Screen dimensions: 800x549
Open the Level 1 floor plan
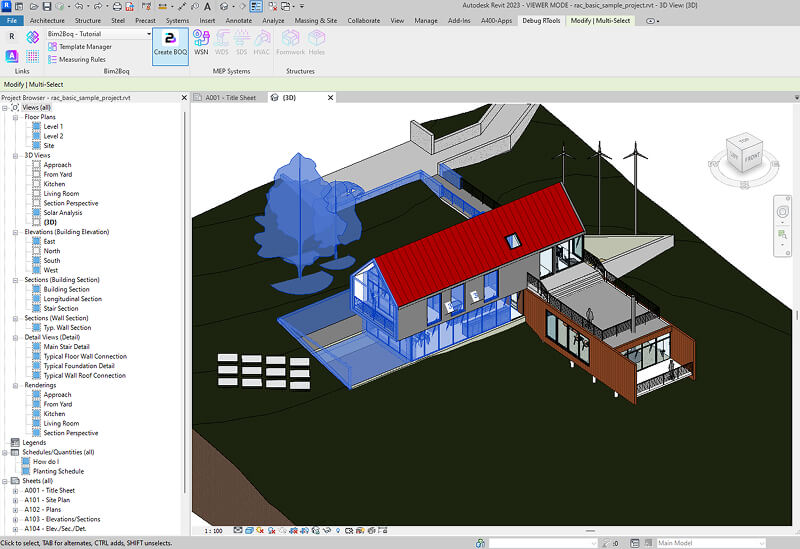(53, 127)
